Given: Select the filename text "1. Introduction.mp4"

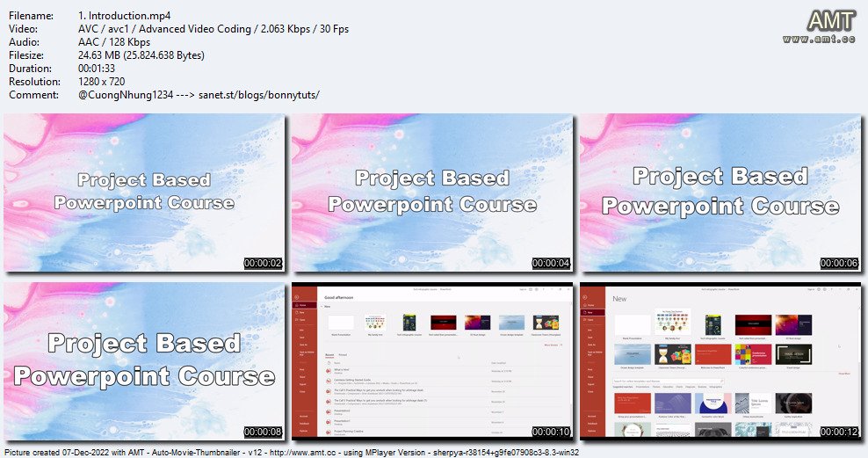Looking at the screenshot, I should pyautogui.click(x=125, y=16).
